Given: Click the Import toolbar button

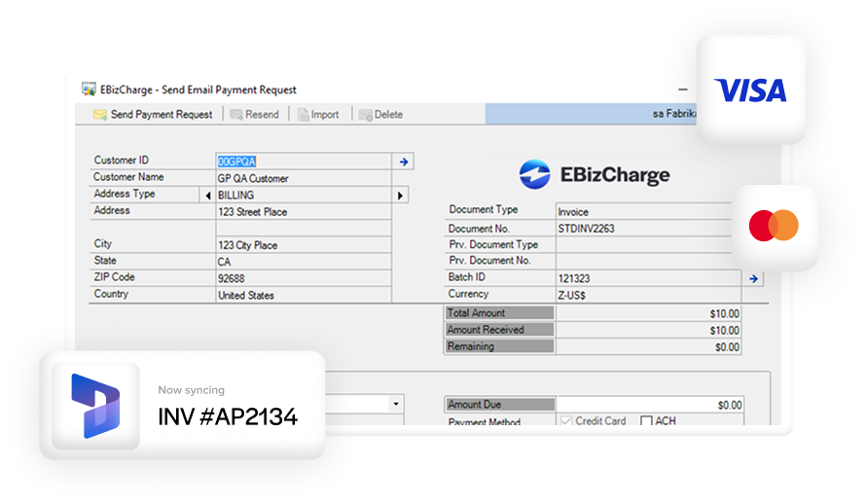Looking at the screenshot, I should pyautogui.click(x=318, y=115).
